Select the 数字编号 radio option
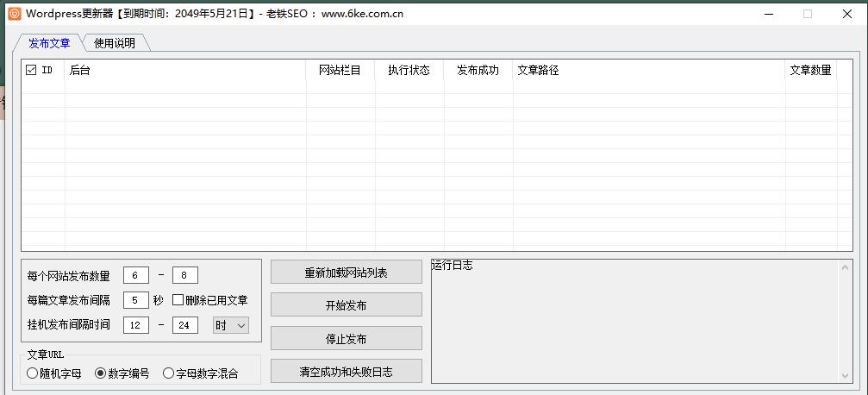This screenshot has height=395, width=868. tap(100, 373)
